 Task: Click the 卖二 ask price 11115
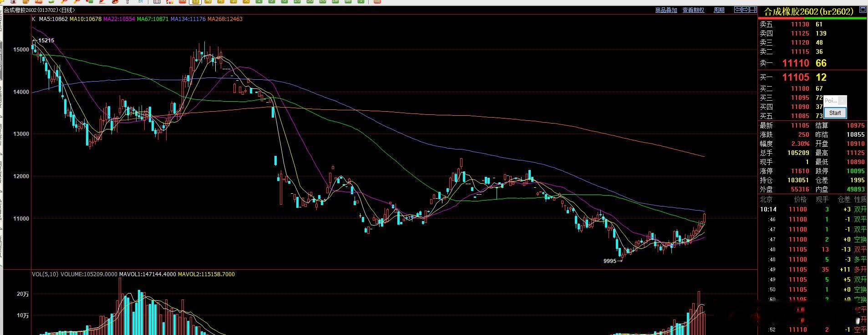800,52
